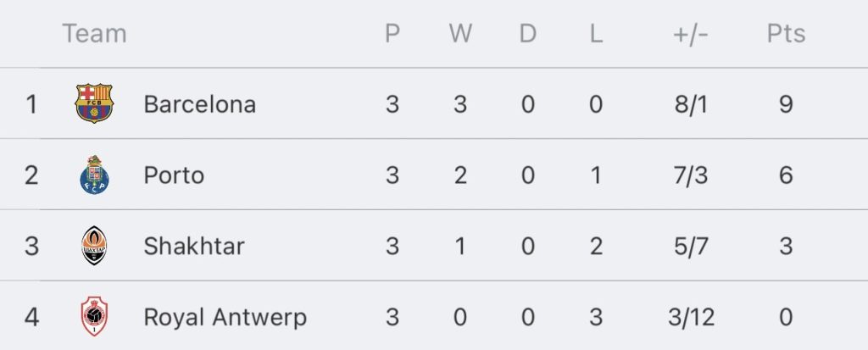Click Porto's 7/3 goal difference
The width and height of the screenshot is (868, 350).
click(x=691, y=175)
